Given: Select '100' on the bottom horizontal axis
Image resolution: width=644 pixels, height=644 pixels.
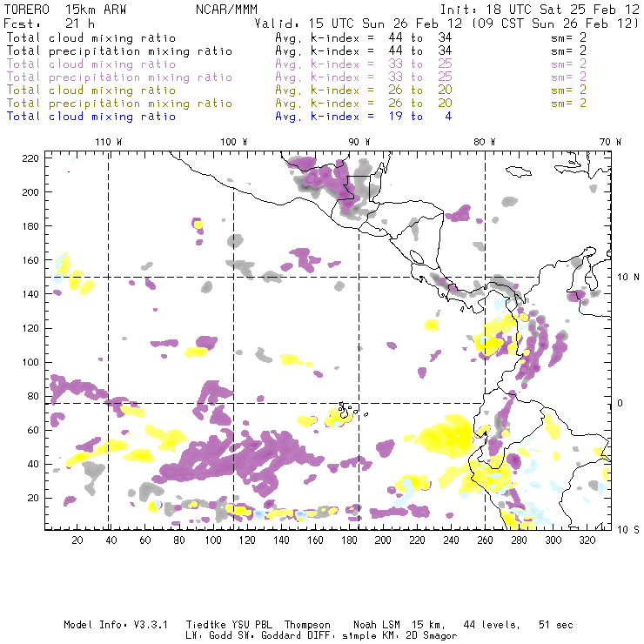Looking at the screenshot, I should [213, 540].
